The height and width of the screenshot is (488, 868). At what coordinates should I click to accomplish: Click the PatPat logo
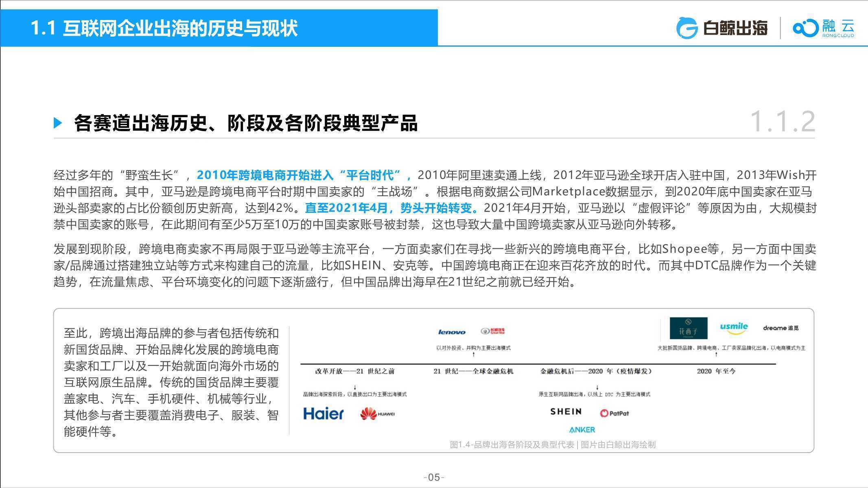pyautogui.click(x=614, y=413)
